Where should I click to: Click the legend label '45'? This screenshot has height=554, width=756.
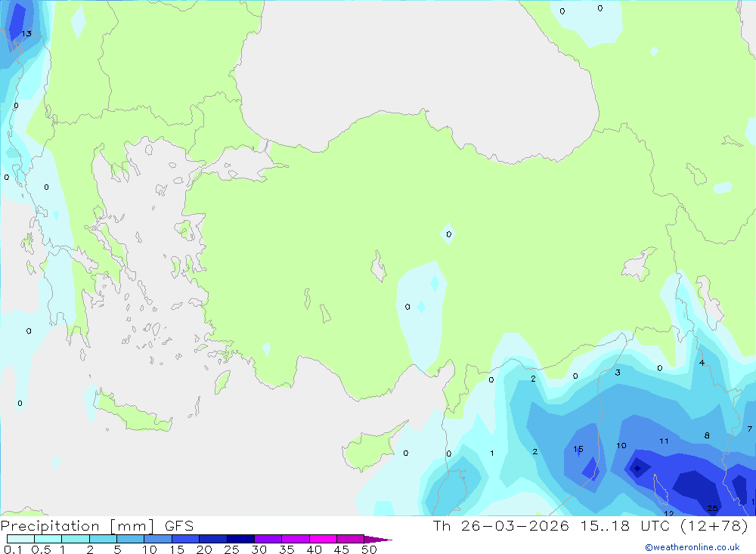[x=342, y=549]
